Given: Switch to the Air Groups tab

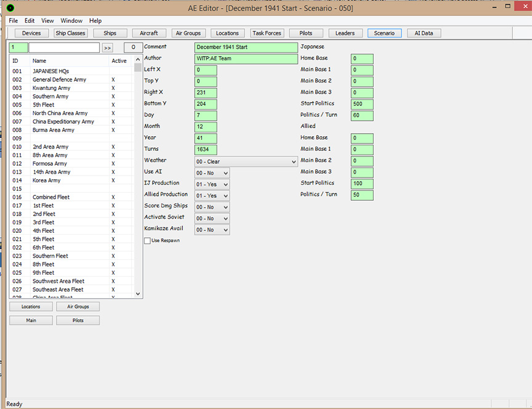Looking at the screenshot, I should (188, 33).
